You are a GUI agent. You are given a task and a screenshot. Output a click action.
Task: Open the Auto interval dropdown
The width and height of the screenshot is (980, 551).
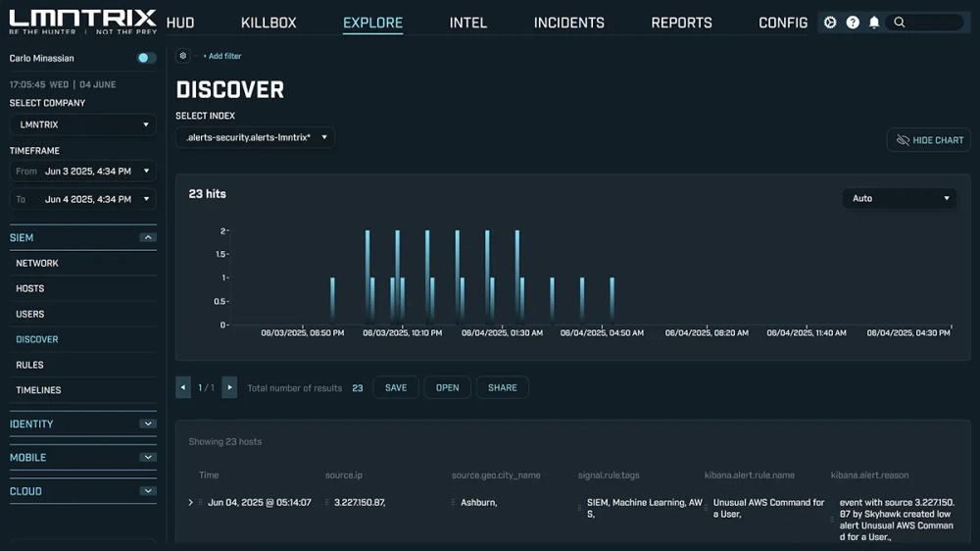(900, 198)
